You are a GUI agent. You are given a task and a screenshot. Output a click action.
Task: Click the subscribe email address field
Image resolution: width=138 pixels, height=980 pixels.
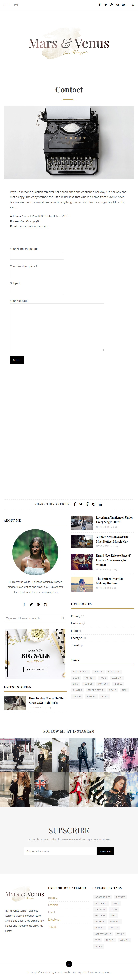[x=60, y=851]
